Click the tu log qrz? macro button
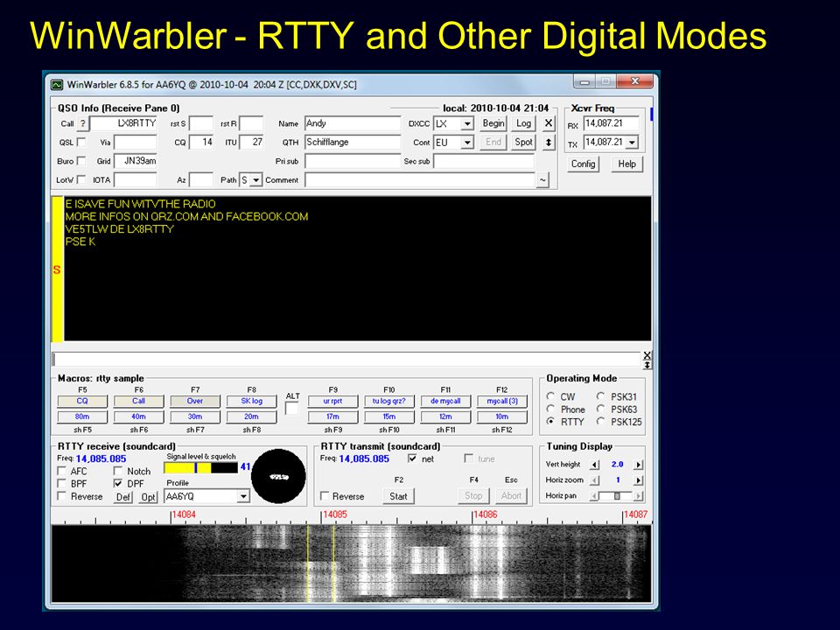 pyautogui.click(x=388, y=401)
